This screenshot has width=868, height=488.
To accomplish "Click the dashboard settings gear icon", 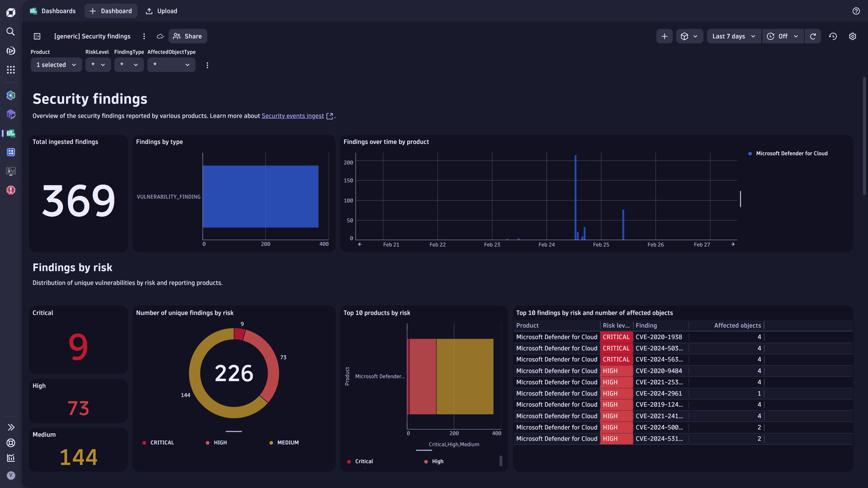I will pyautogui.click(x=852, y=36).
